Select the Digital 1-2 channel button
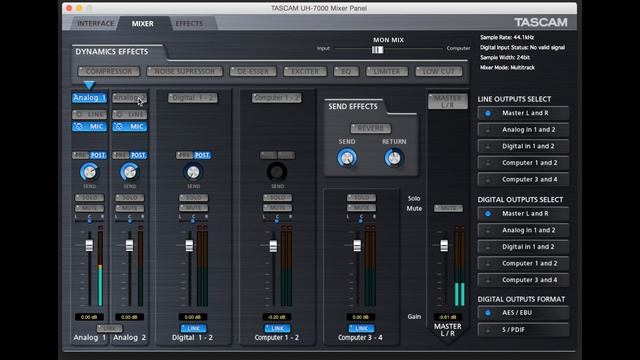Image resolution: width=640 pixels, height=360 pixels. (193, 98)
